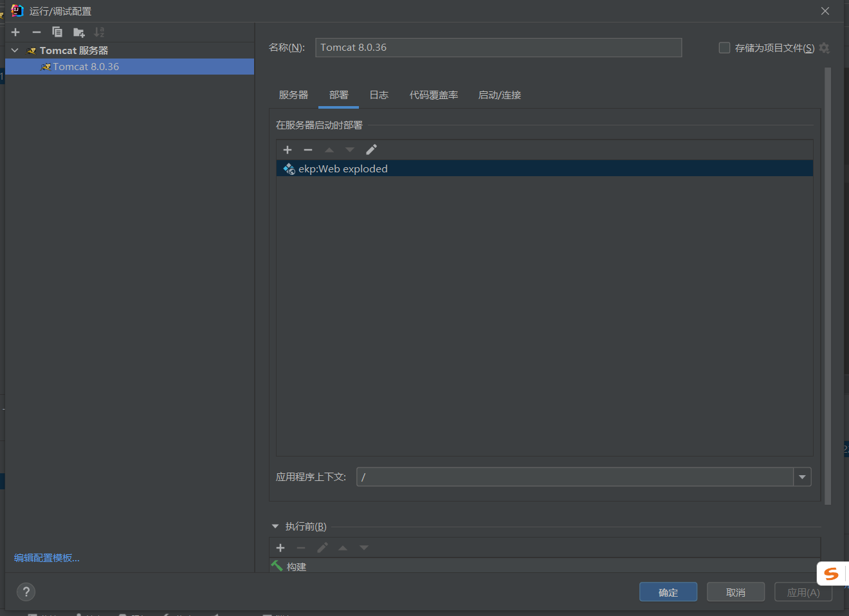
Task: Select ekp:Web exploded deployment entry
Action: point(545,168)
